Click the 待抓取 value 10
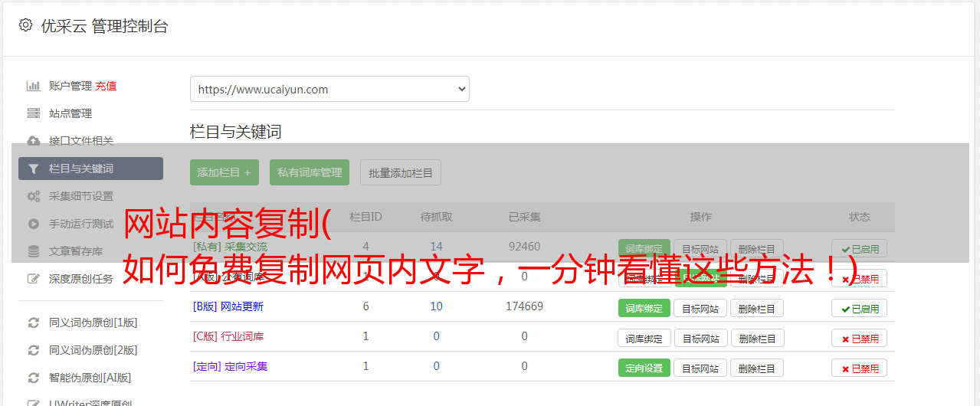The image size is (980, 406). click(437, 306)
